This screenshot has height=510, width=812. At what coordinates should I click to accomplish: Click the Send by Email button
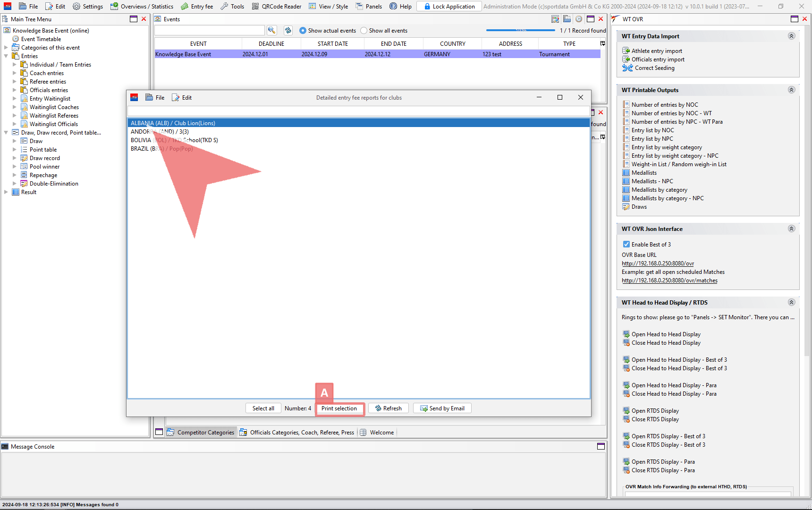442,408
